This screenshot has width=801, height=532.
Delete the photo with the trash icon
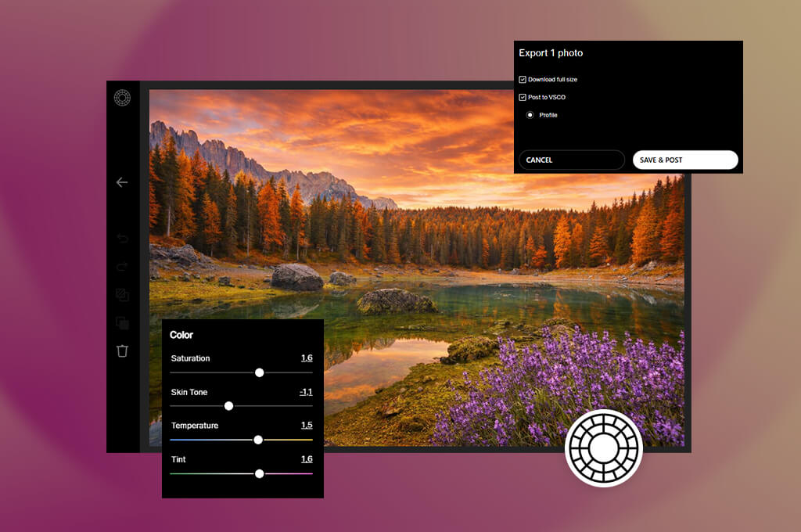(122, 351)
